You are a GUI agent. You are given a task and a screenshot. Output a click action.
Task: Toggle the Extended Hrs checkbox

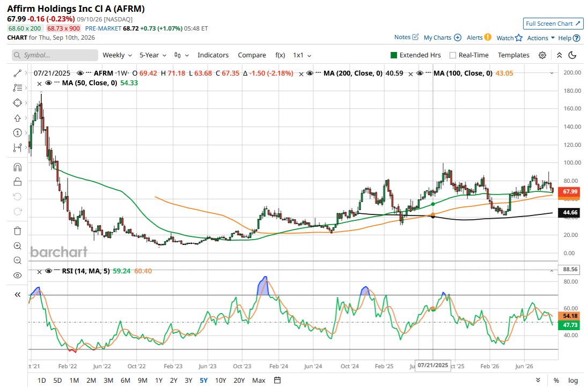click(394, 55)
